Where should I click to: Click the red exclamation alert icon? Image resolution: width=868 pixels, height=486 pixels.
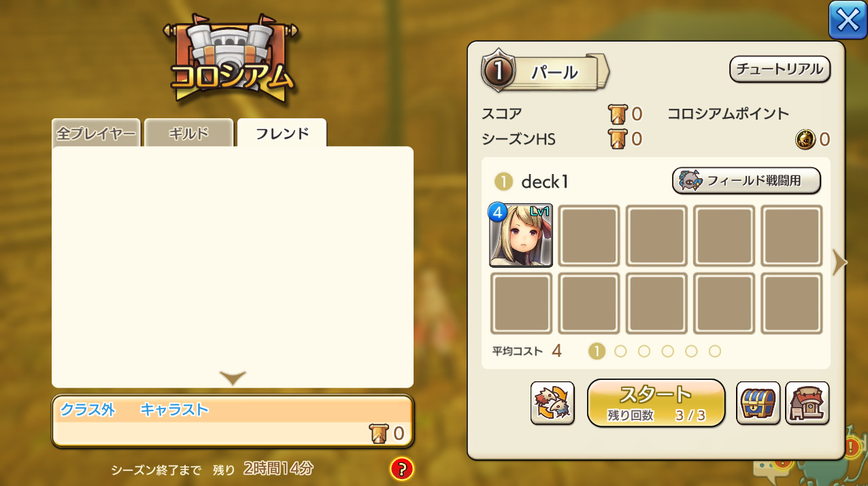(x=852, y=447)
